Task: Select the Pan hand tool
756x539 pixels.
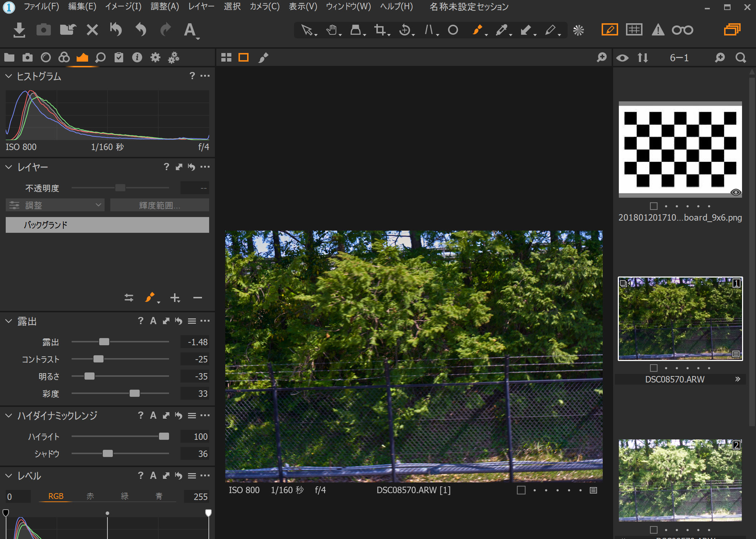Action: (332, 30)
